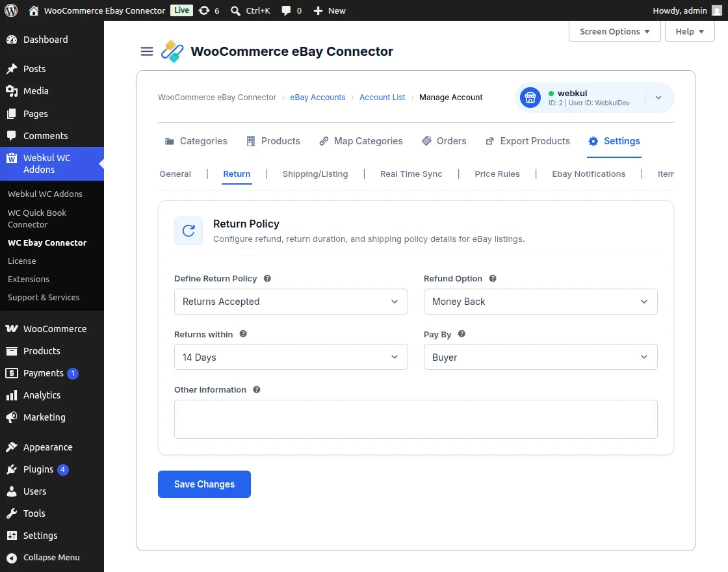Open the Shipping/Listing sub-tab
This screenshot has height=572, width=728.
(315, 174)
